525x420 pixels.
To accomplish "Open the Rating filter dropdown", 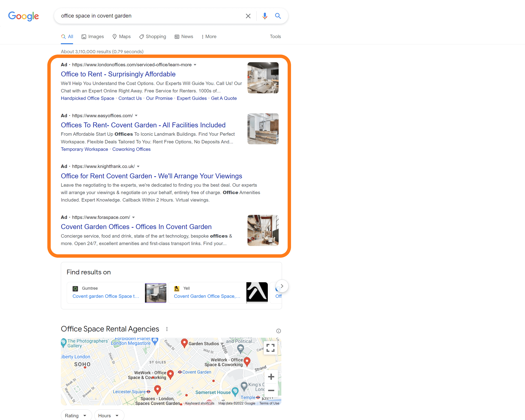I will tap(76, 415).
